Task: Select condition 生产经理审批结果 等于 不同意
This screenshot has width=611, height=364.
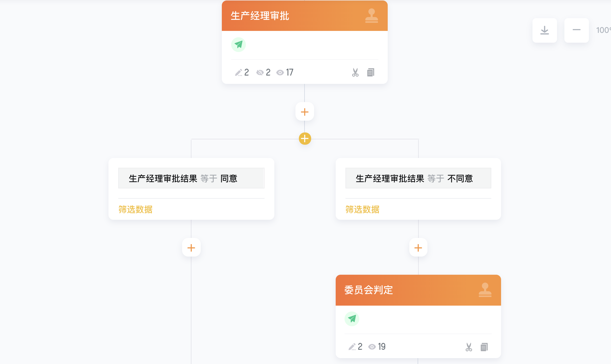Action: (x=418, y=178)
